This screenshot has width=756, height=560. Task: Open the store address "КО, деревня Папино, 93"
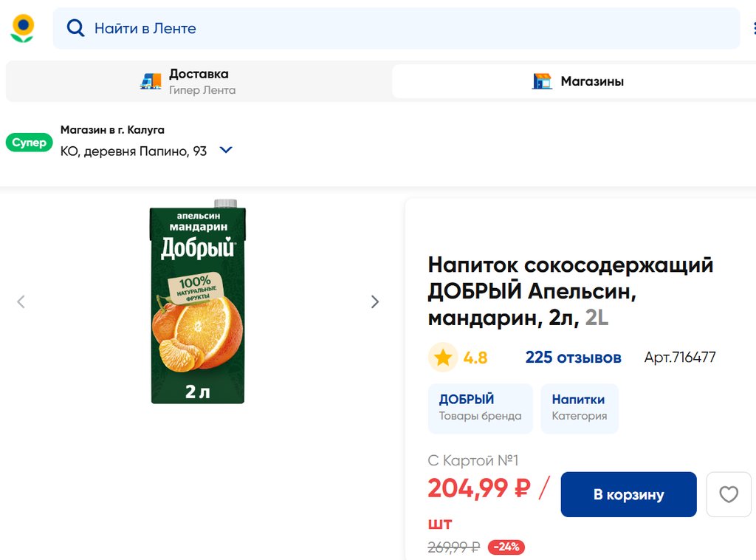134,151
